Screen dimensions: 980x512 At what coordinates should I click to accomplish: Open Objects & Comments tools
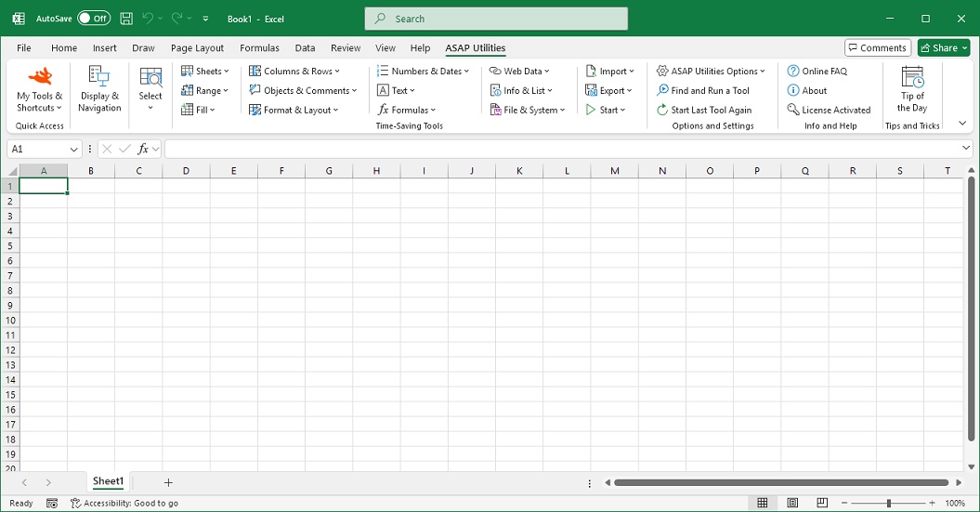click(303, 91)
